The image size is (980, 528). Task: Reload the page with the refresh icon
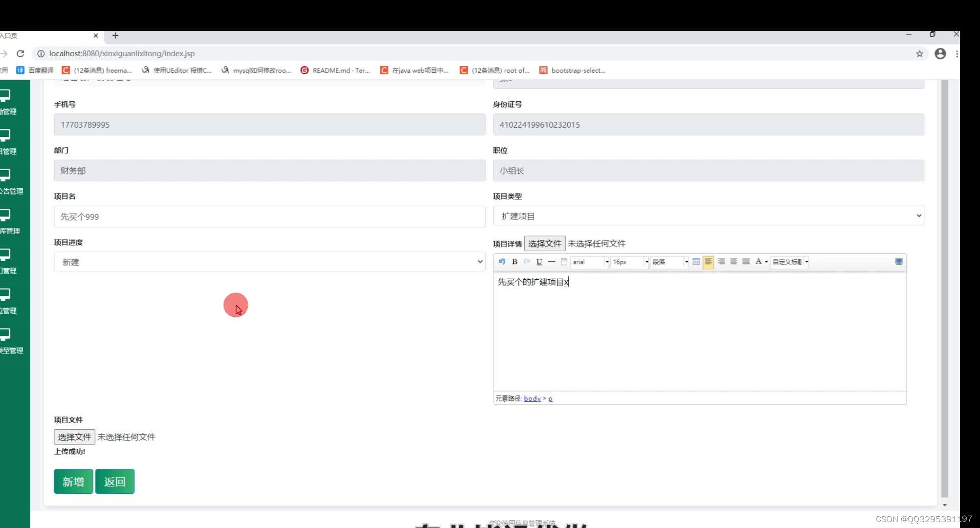tap(20, 53)
